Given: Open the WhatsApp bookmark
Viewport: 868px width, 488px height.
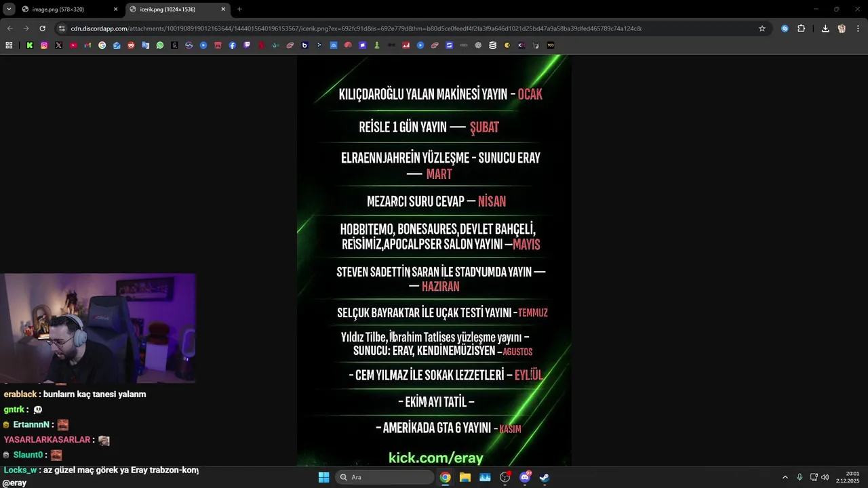Looking at the screenshot, I should (x=160, y=45).
